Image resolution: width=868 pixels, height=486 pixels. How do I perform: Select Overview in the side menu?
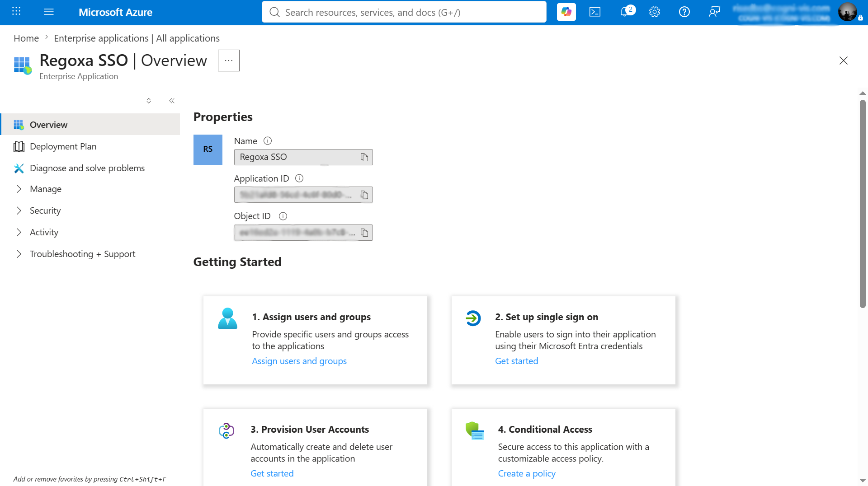[90, 125]
